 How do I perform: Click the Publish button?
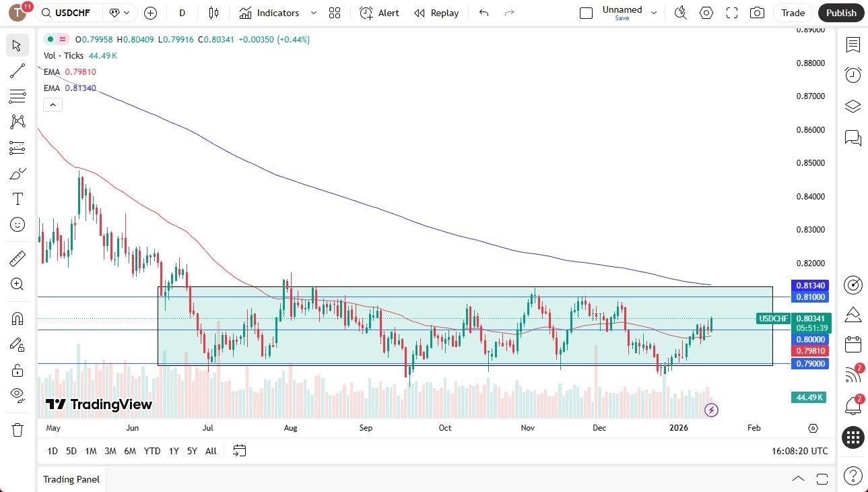pos(840,13)
